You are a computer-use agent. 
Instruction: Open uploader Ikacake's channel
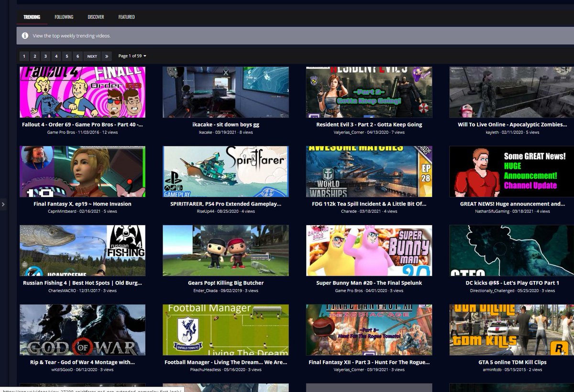pyautogui.click(x=206, y=132)
